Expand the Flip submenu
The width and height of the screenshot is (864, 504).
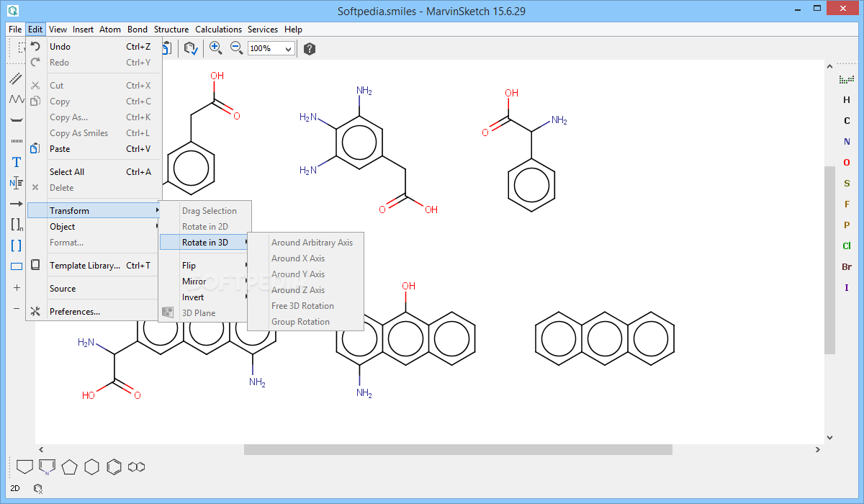pyautogui.click(x=204, y=266)
